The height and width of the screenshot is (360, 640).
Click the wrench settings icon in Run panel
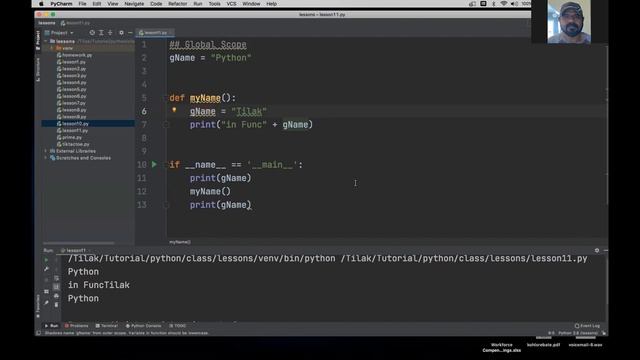click(x=46, y=269)
